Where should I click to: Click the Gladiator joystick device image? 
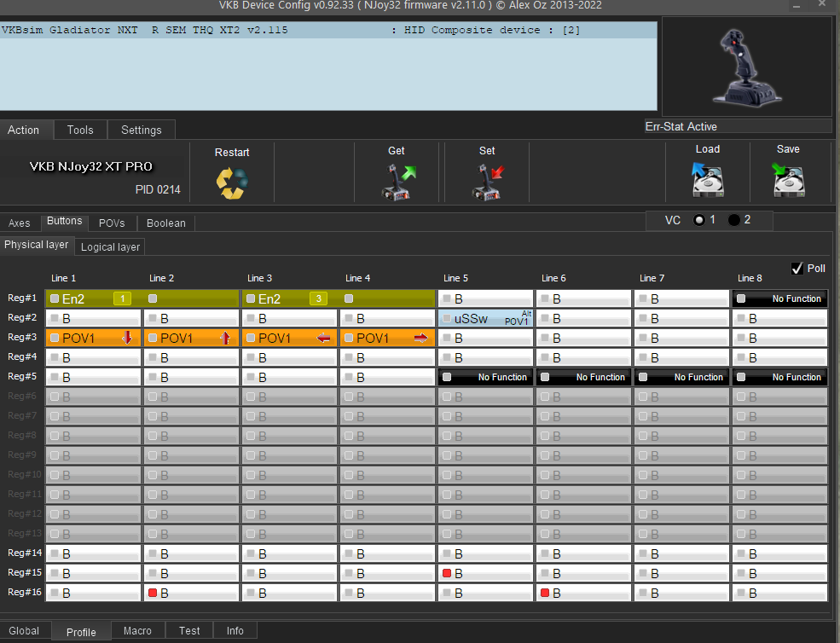click(x=747, y=67)
